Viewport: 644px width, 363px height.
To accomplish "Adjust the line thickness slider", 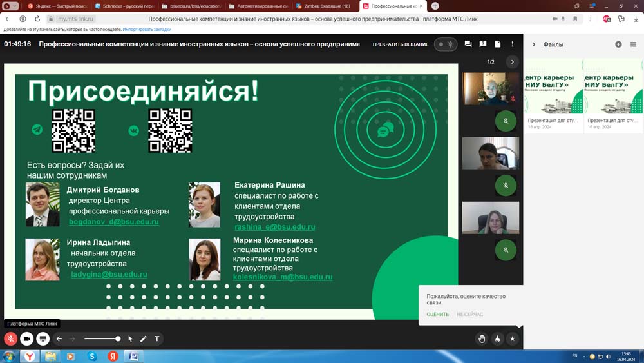I will (102, 338).
